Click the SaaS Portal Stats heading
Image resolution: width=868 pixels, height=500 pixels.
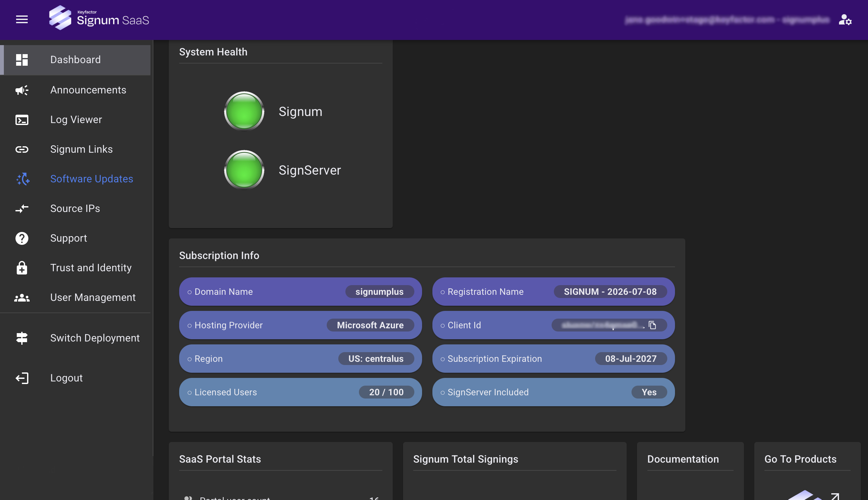pyautogui.click(x=220, y=459)
